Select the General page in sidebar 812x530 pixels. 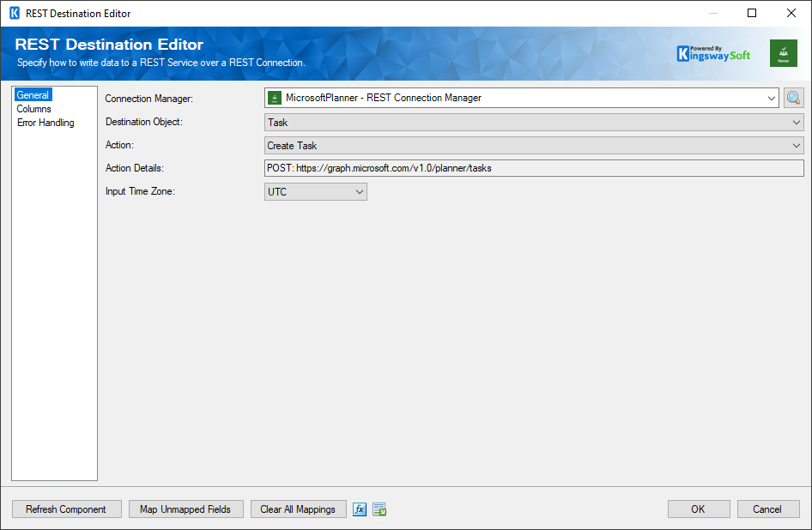(x=33, y=94)
